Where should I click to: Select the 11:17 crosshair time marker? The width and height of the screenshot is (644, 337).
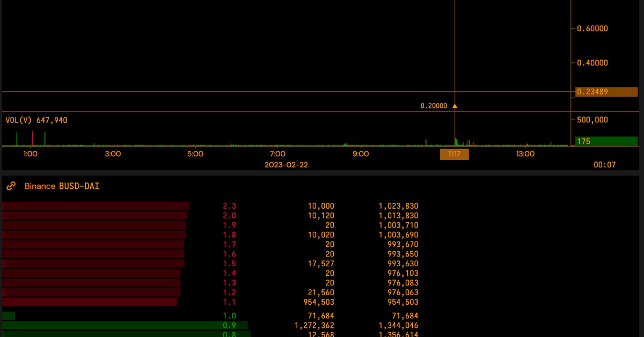click(x=454, y=155)
